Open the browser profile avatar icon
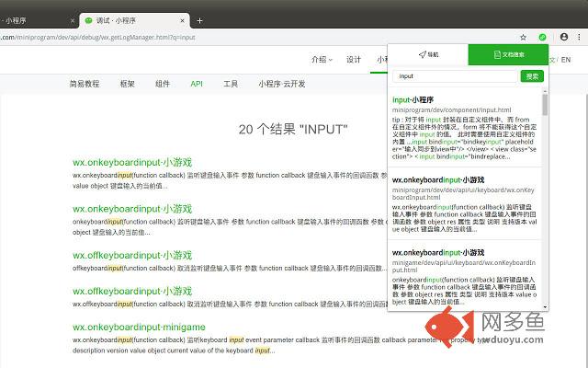The width and height of the screenshot is (588, 368). (x=563, y=37)
